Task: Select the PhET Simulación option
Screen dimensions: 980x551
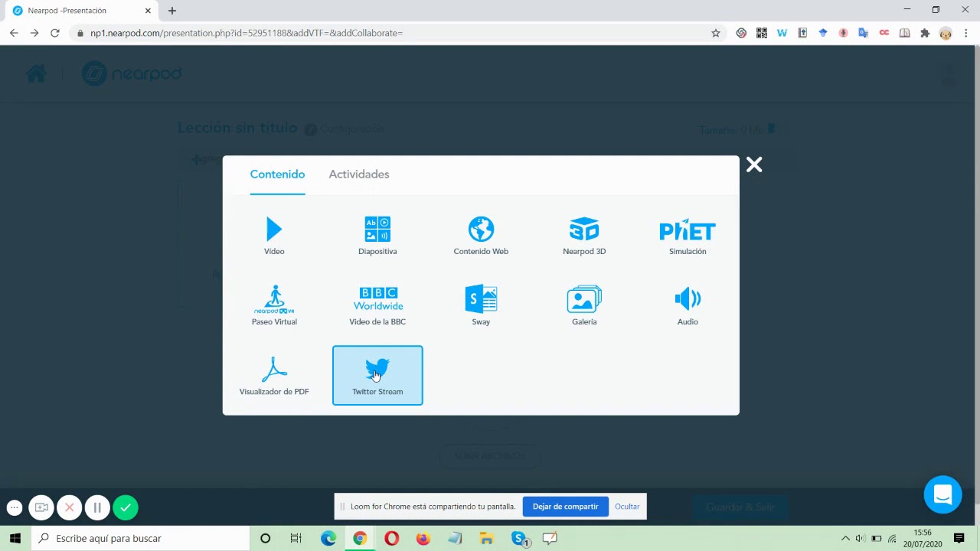Action: coord(688,235)
